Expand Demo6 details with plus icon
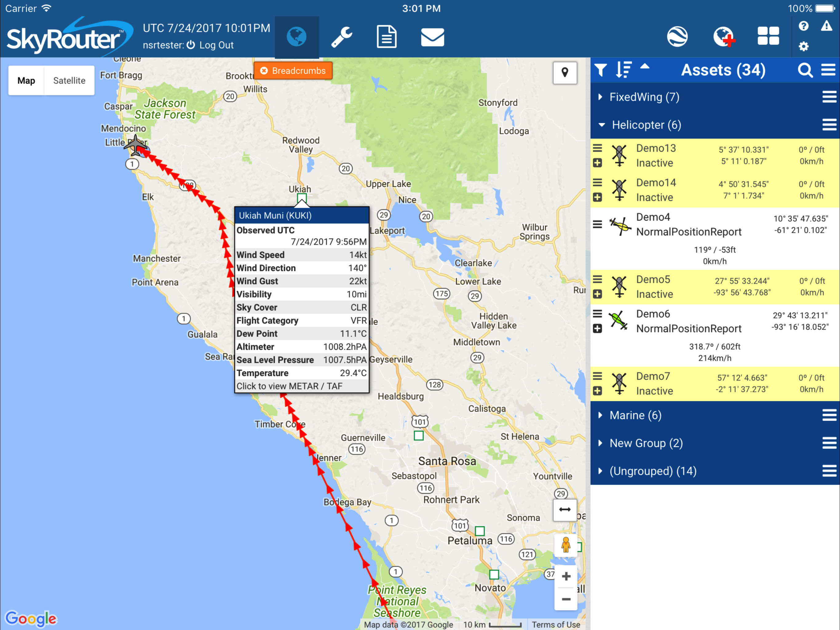The height and width of the screenshot is (630, 840). coord(597,329)
